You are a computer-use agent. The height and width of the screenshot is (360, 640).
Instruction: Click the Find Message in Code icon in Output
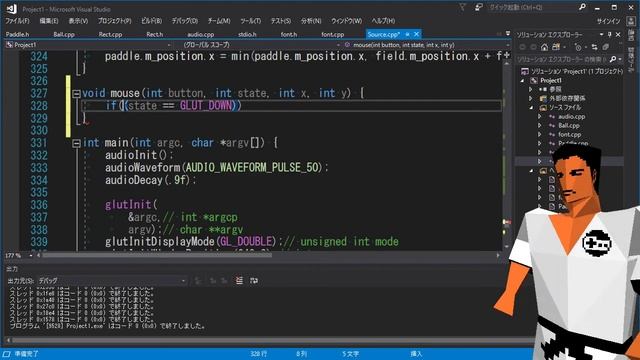[x=198, y=280]
